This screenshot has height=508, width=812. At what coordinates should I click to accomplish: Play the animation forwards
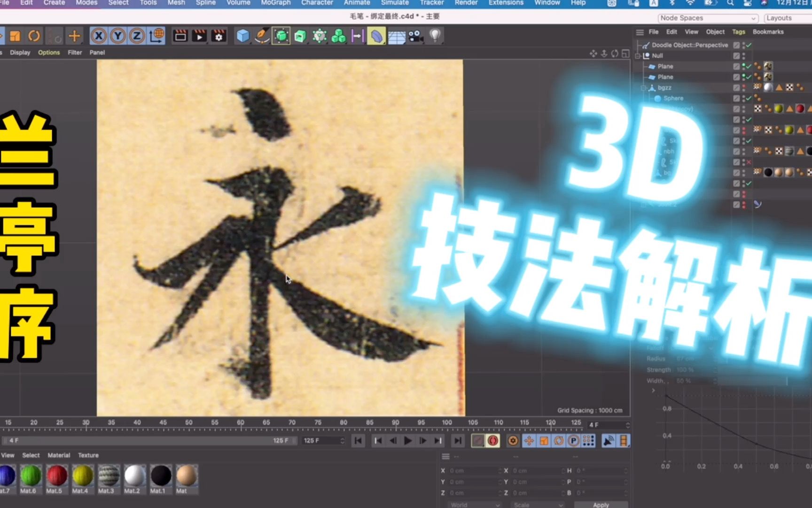408,441
